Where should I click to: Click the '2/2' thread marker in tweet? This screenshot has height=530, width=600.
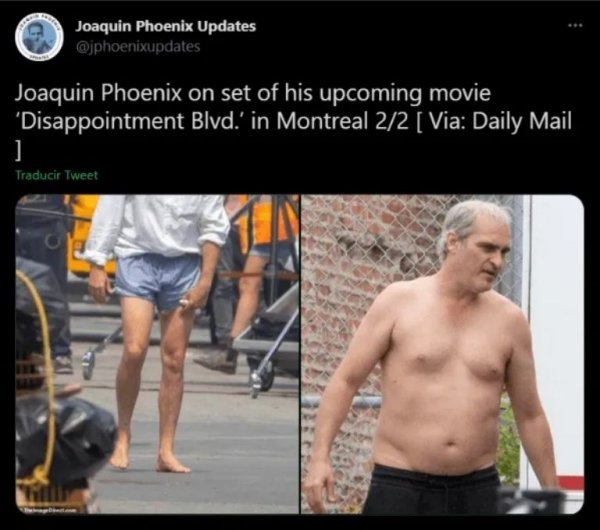click(x=389, y=121)
